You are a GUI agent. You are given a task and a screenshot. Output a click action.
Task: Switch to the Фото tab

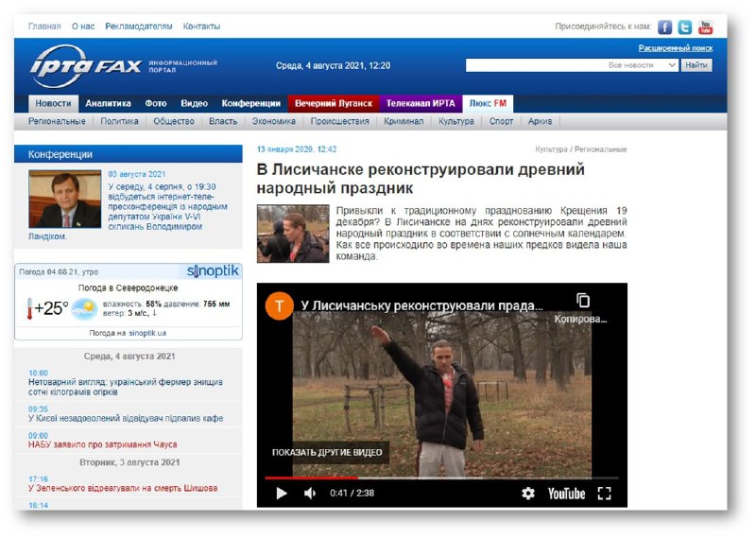point(156,104)
